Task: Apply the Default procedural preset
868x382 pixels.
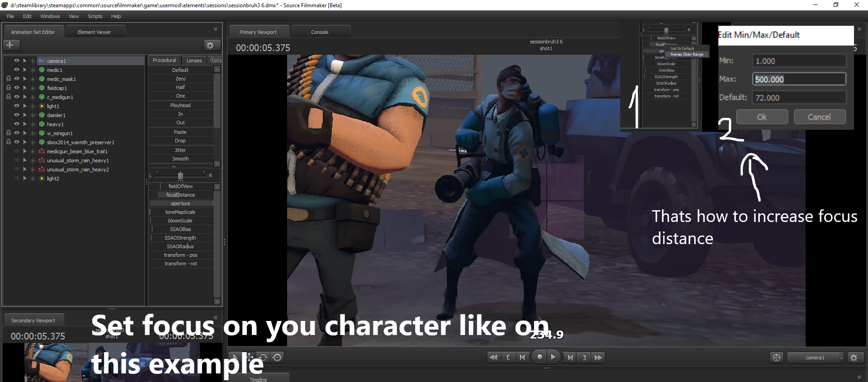Action: click(180, 70)
